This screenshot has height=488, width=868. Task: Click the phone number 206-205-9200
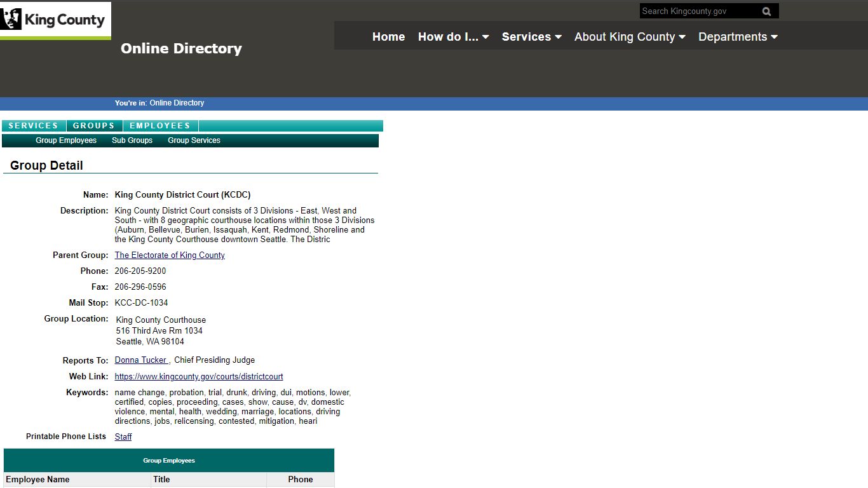tap(140, 271)
